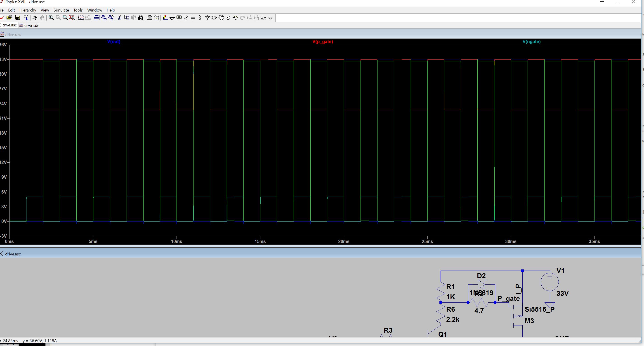This screenshot has height=346, width=644.
Task: Open the Edit menu
Action: pos(12,10)
